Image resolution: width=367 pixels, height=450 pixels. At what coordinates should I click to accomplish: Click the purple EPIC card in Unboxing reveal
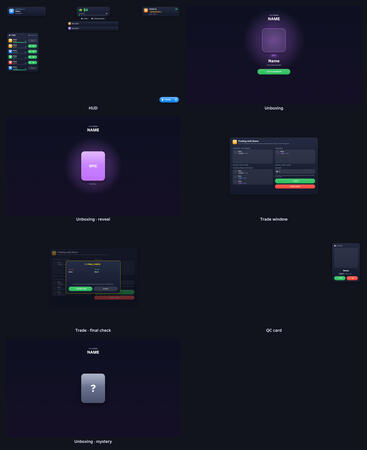click(x=93, y=166)
